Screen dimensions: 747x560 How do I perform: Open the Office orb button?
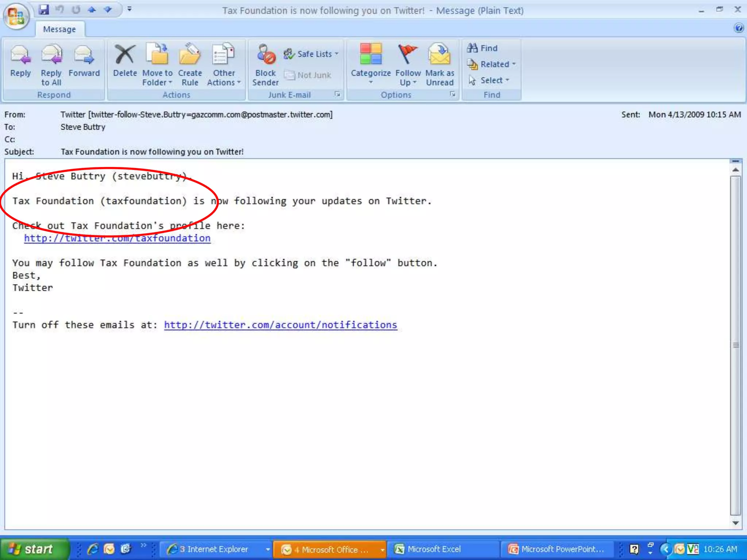tap(15, 16)
